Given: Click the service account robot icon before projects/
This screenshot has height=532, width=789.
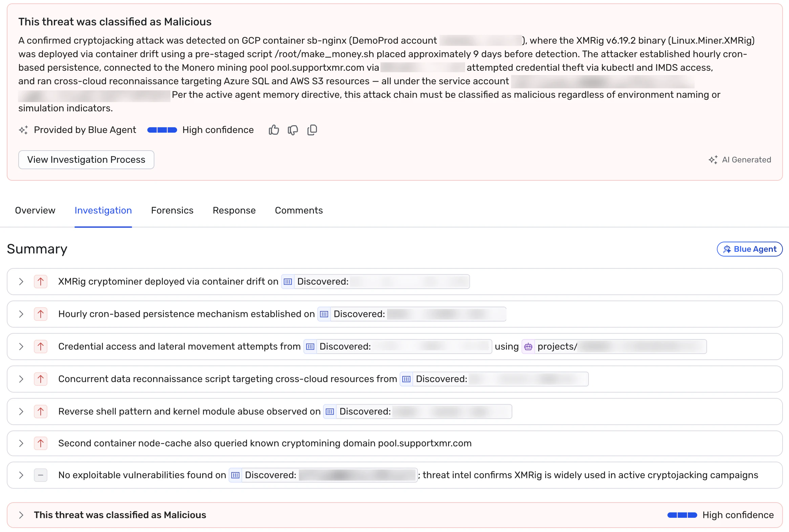Looking at the screenshot, I should (528, 347).
